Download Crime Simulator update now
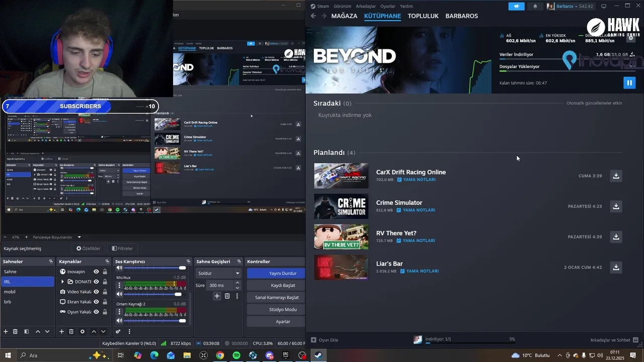Image resolution: width=644 pixels, height=362 pixels. pyautogui.click(x=616, y=206)
